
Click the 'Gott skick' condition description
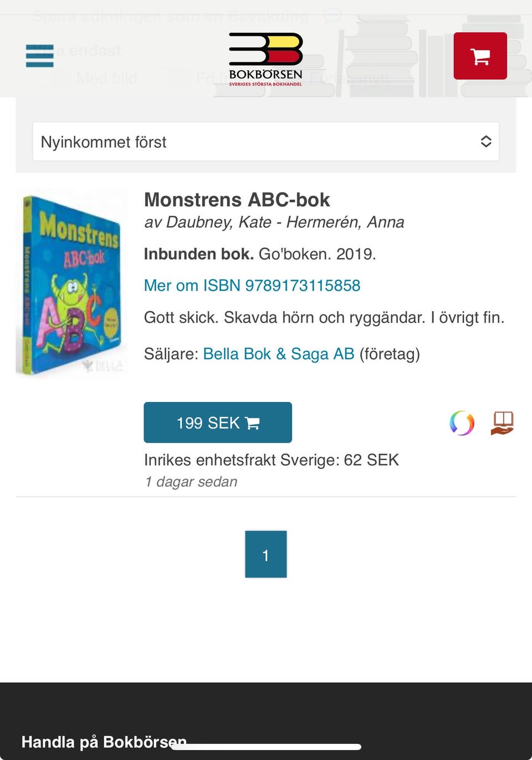point(324,318)
